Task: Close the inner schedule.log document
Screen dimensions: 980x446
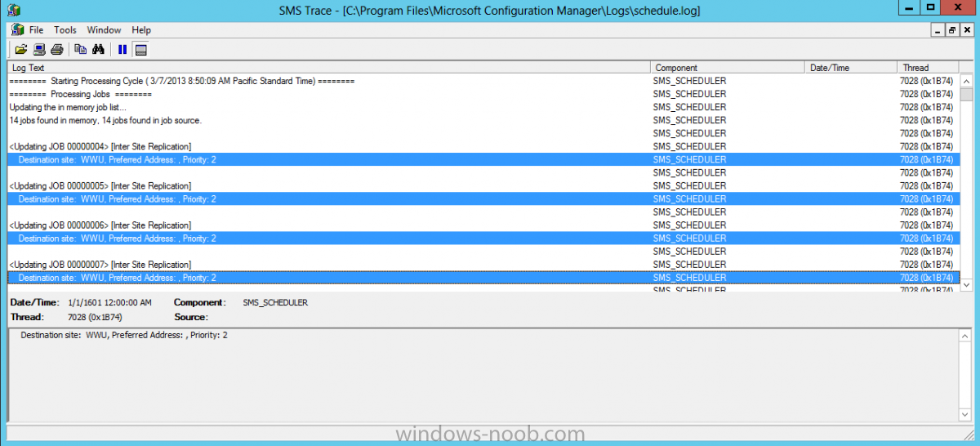Action: (x=965, y=30)
